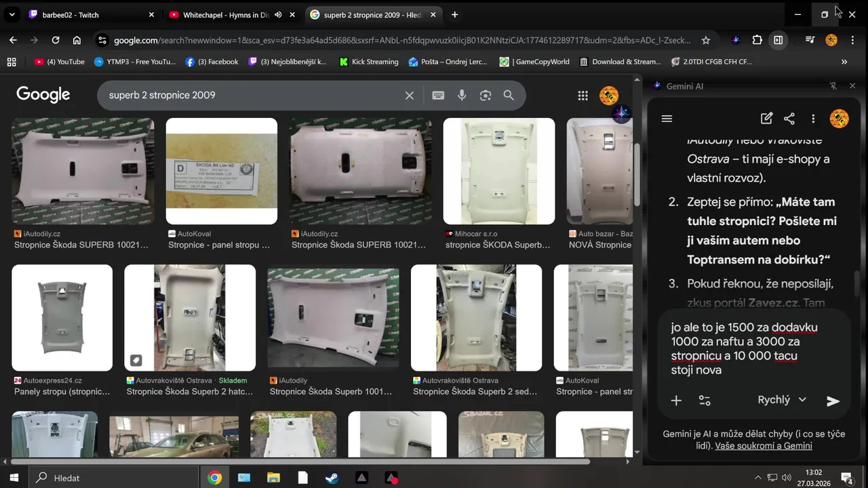Click the address bar URL
The height and width of the screenshot is (488, 868).
(x=402, y=41)
